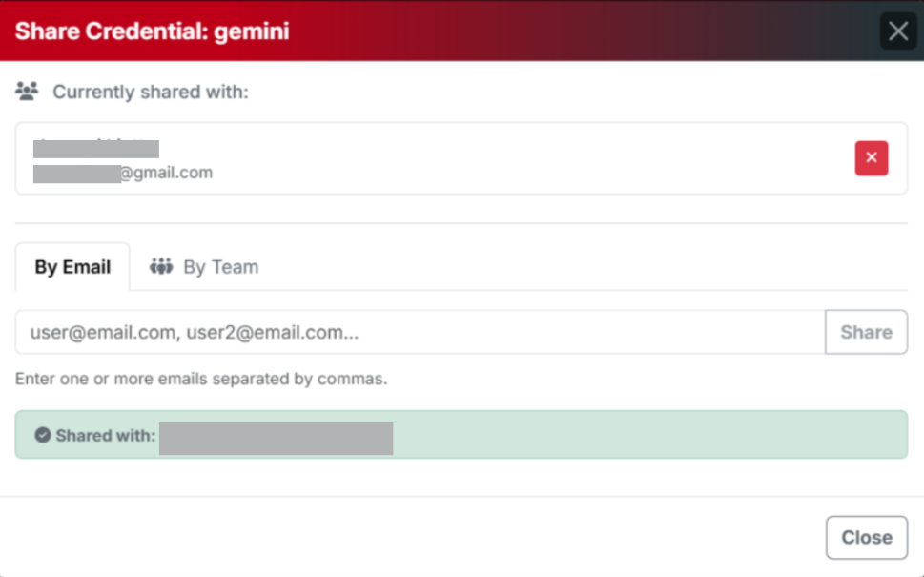This screenshot has height=577, width=924.
Task: Switch to the By Email tab
Action: click(x=72, y=267)
